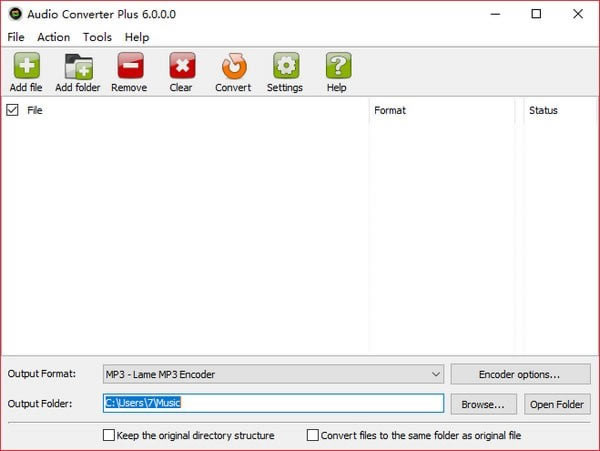The height and width of the screenshot is (451, 600).
Task: Maximize the Audio Converter Plus window
Action: pos(536,14)
